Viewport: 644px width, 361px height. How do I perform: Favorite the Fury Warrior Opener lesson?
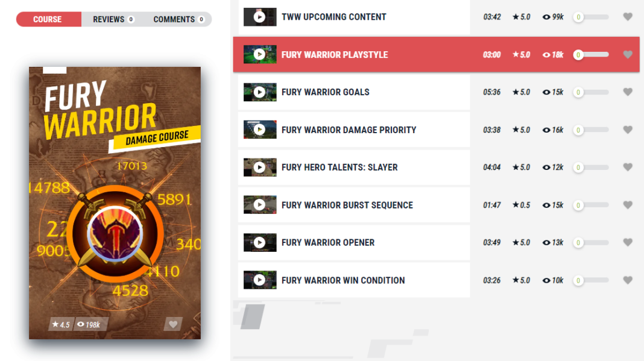pyautogui.click(x=628, y=242)
